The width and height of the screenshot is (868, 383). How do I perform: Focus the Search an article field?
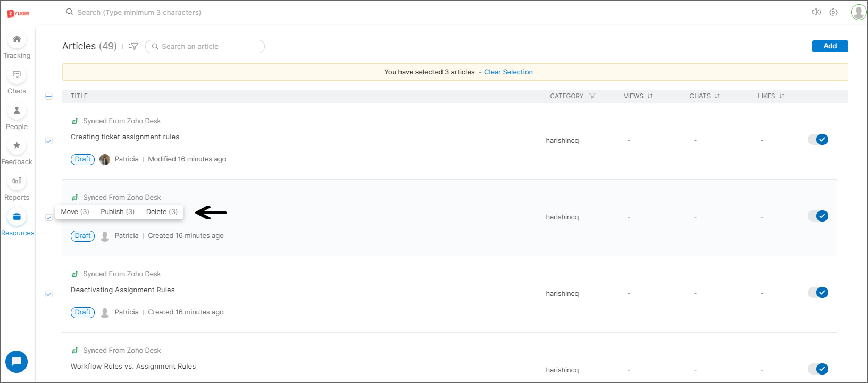[205, 47]
